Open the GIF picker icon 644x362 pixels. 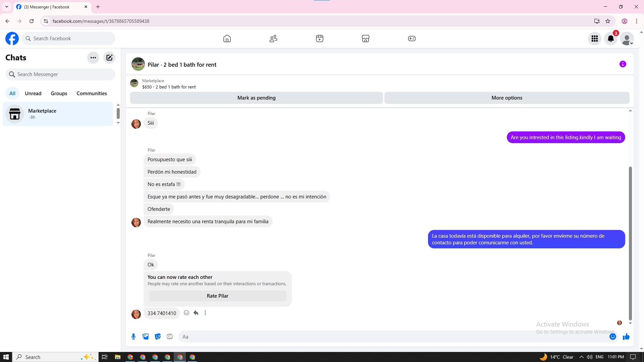[170, 337]
